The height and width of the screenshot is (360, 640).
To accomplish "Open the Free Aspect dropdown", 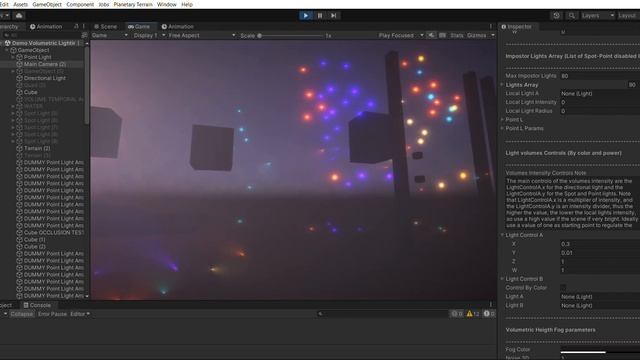I will tap(202, 36).
